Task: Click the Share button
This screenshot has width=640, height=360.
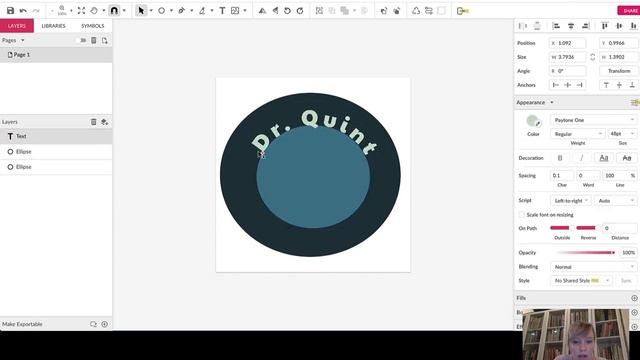Action: [629, 11]
